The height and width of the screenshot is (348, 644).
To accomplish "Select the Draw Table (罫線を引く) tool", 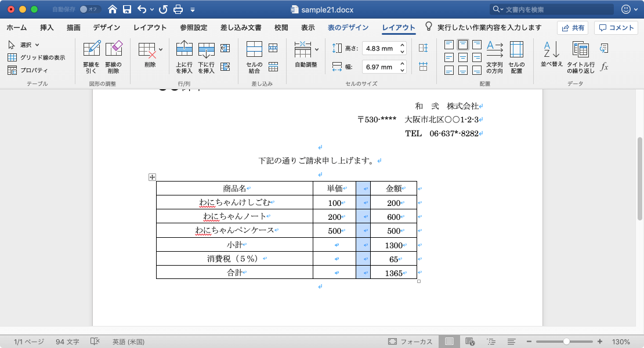I will click(x=91, y=57).
